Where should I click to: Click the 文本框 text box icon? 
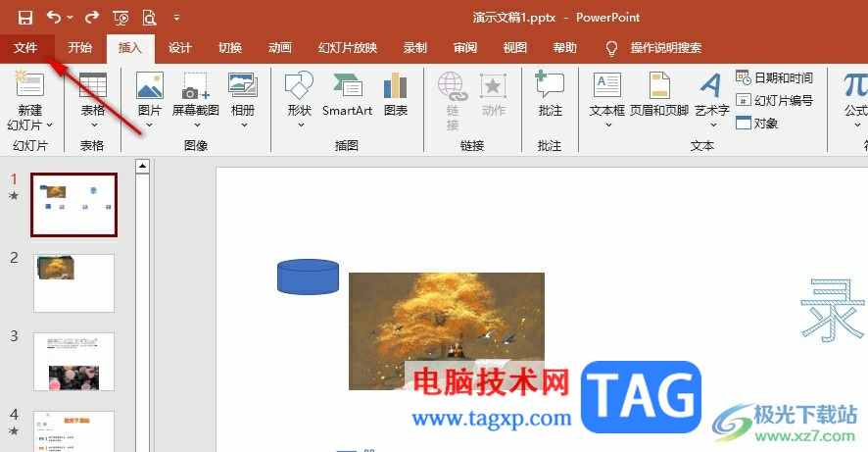(x=607, y=86)
